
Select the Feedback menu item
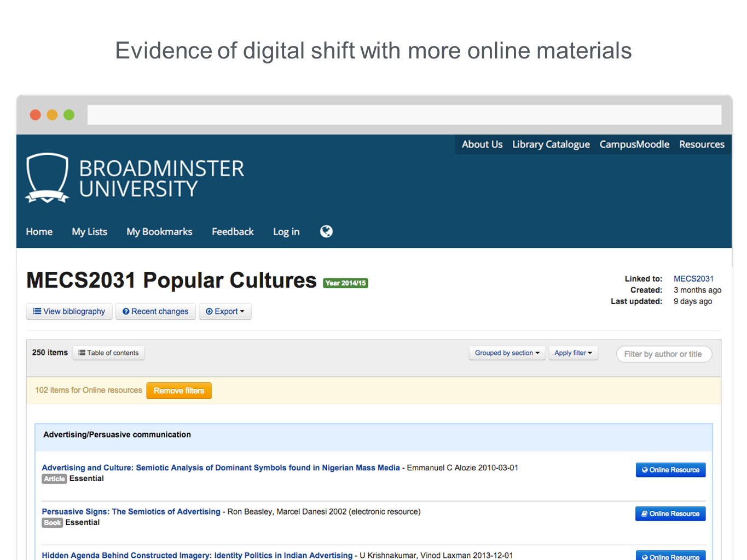point(233,232)
